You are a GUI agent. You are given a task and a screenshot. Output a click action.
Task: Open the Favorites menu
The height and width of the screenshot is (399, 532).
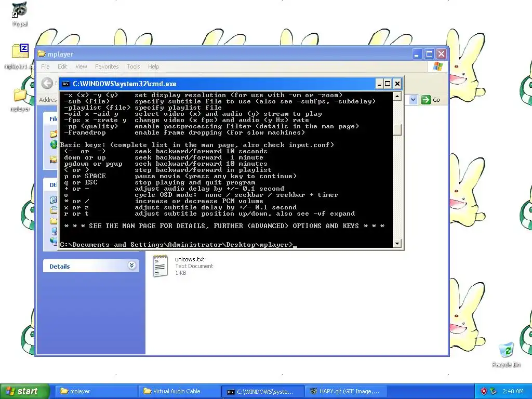pyautogui.click(x=107, y=66)
